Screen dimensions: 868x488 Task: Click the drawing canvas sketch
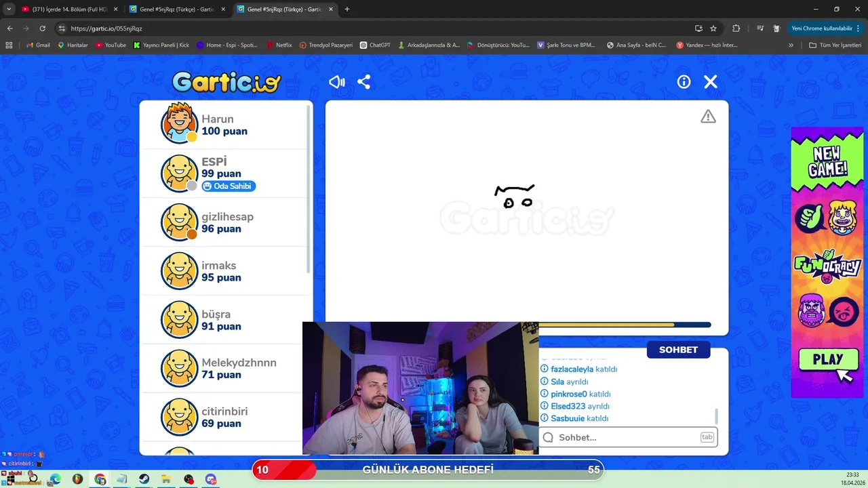tap(515, 197)
